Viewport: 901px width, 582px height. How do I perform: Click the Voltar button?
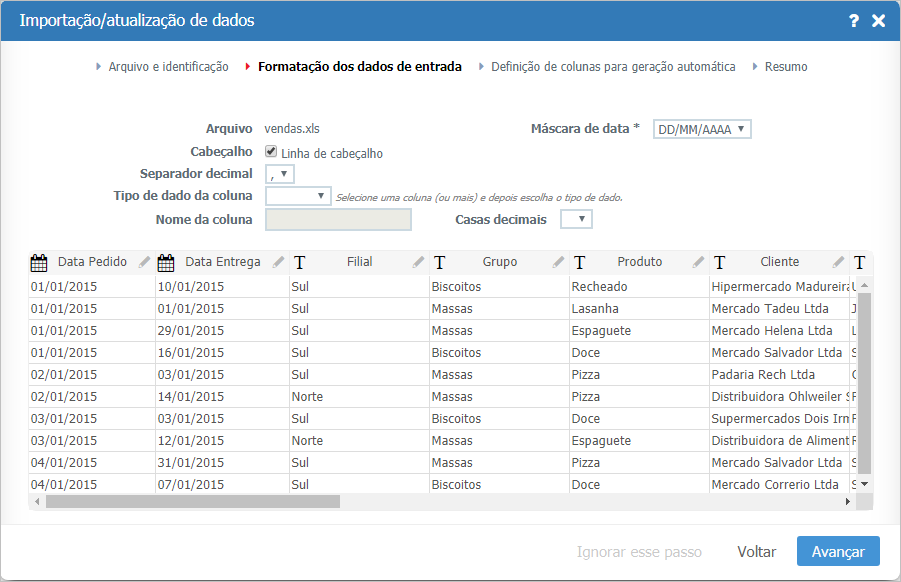tap(757, 551)
